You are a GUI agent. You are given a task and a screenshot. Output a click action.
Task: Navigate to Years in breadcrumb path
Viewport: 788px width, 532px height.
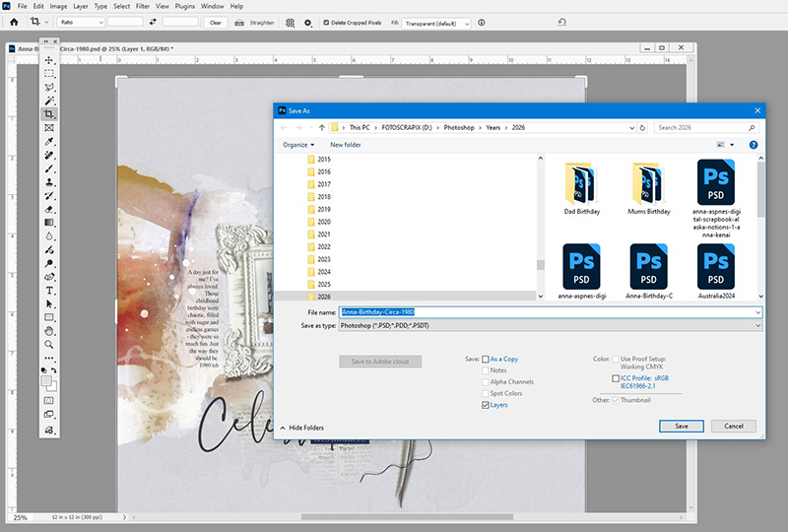tap(493, 128)
